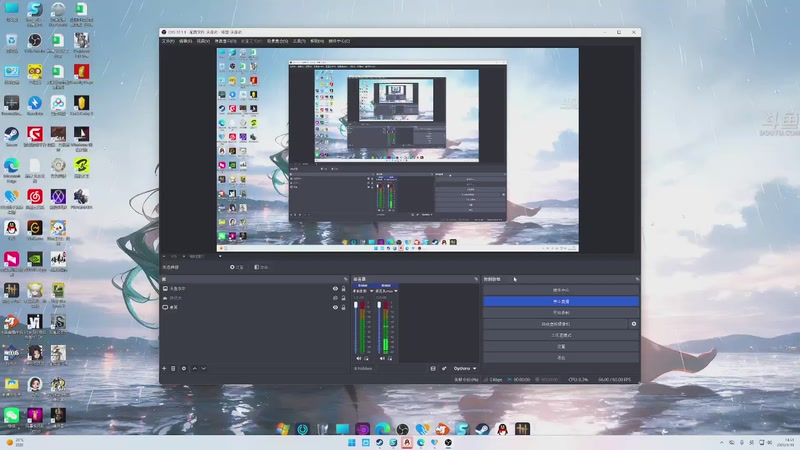Click the 设置 (Settings) button in controls

[x=560, y=346]
